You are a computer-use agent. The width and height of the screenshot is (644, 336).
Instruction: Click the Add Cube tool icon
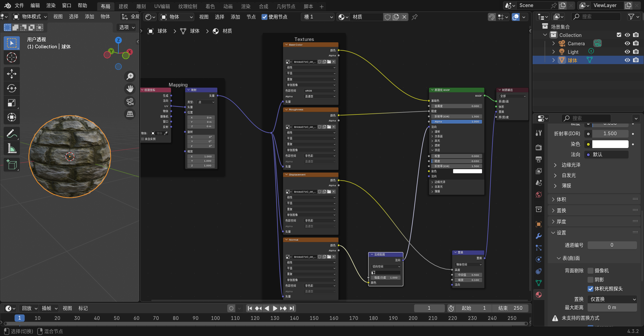coord(12,164)
